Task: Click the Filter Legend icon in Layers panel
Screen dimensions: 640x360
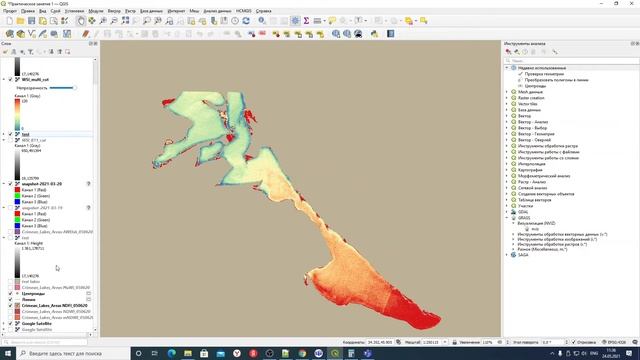Action: click(31, 52)
